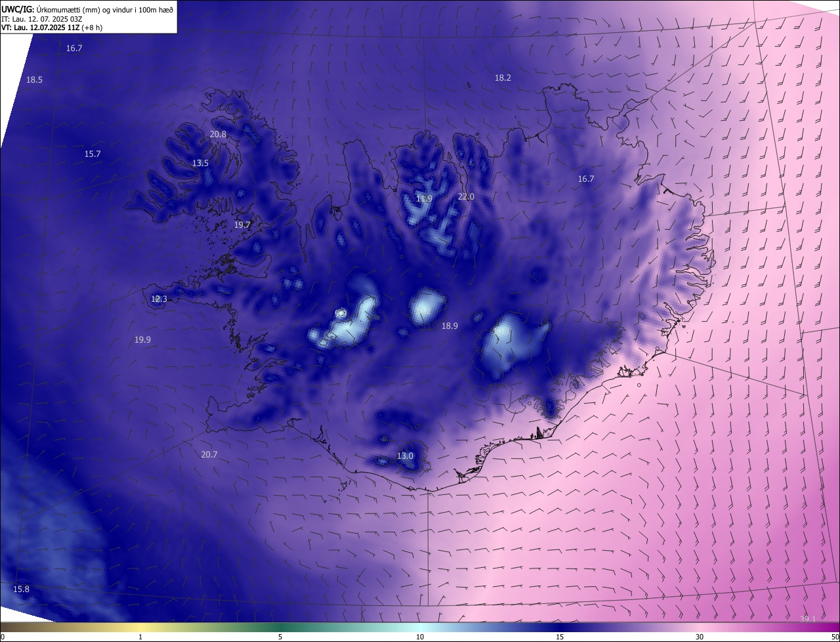Select the IT: Lau. 12. 07. 2025 03Z line
840x642 pixels.
[42, 19]
